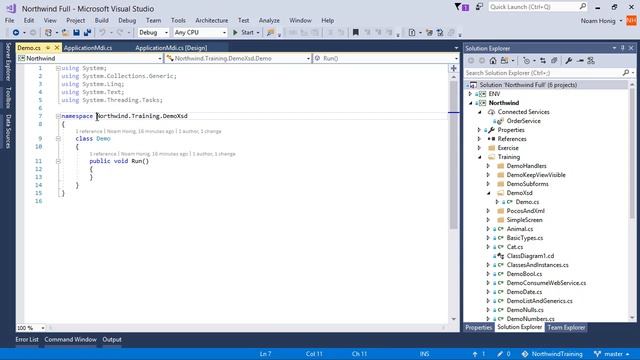Switch to the Team Explorer tab
Image resolution: width=640 pixels, height=360 pixels.
coord(566,327)
